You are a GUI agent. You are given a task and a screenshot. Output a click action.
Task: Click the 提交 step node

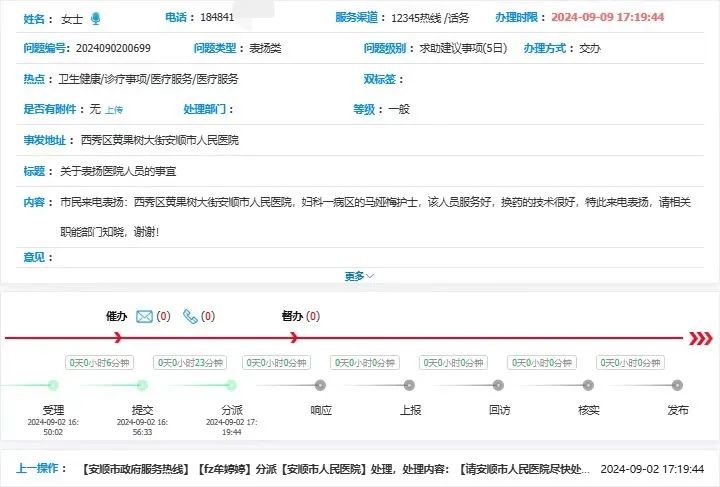pyautogui.click(x=142, y=385)
